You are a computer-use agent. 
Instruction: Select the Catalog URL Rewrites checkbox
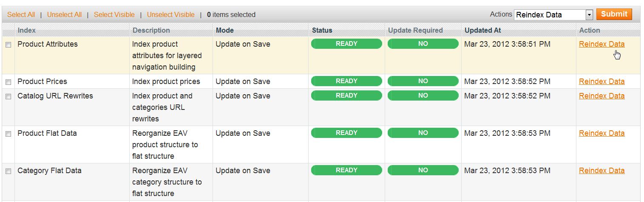pyautogui.click(x=8, y=96)
